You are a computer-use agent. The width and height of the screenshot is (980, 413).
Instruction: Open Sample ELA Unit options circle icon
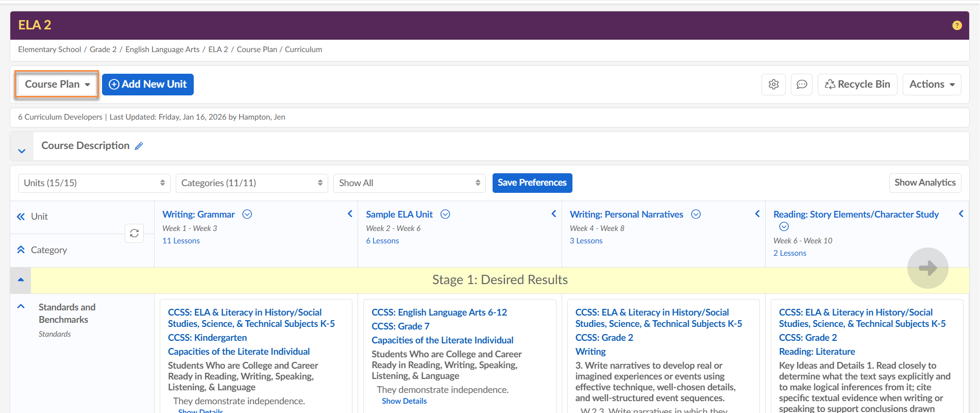(x=445, y=214)
